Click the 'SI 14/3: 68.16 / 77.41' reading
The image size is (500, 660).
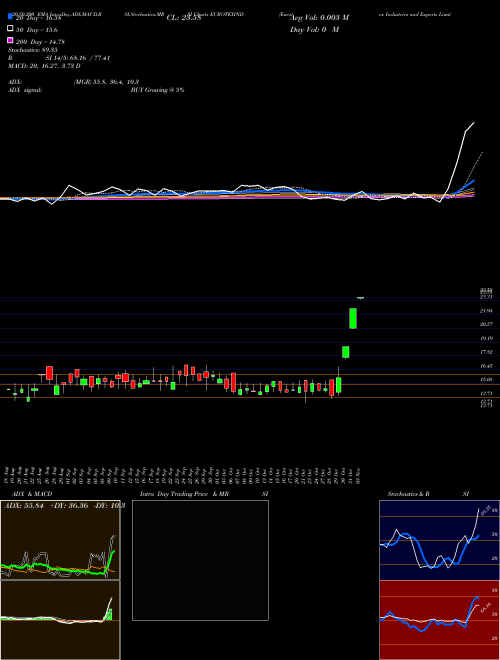coord(78,58)
